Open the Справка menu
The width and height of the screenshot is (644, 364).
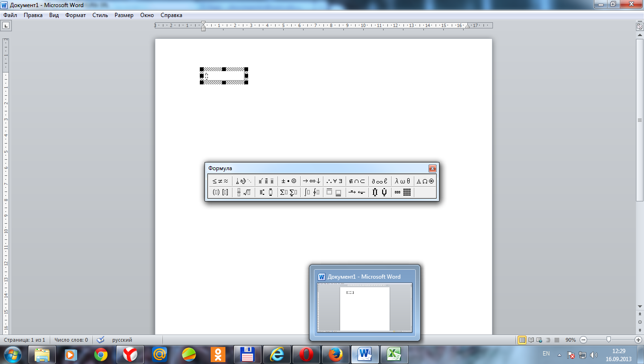[171, 15]
